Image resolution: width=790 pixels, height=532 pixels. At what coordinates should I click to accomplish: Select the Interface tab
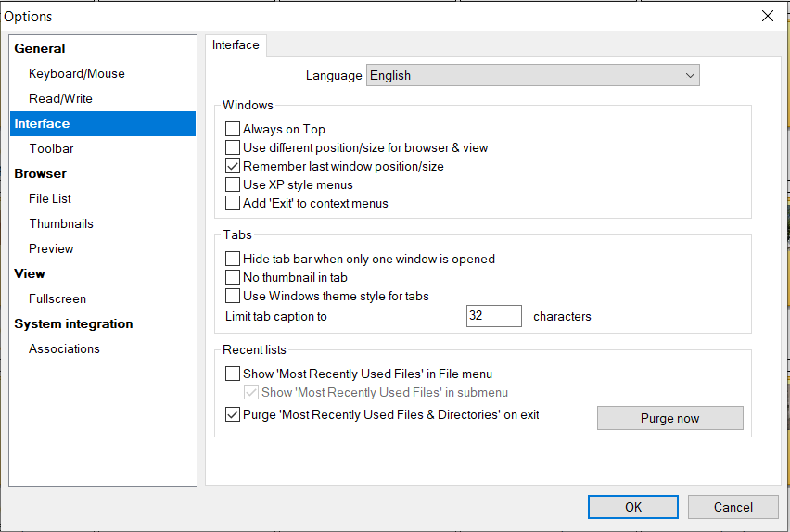pyautogui.click(x=236, y=45)
